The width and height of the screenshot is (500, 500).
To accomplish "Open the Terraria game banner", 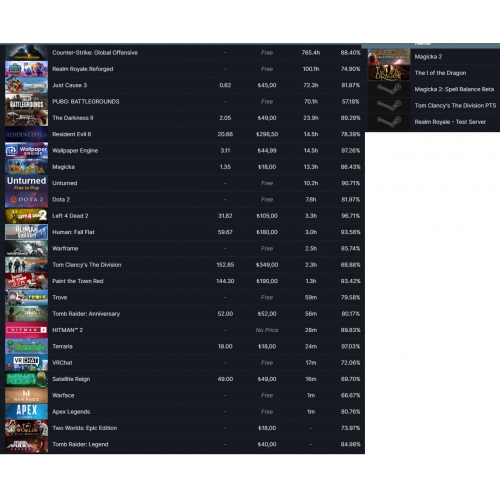I will click(26, 346).
